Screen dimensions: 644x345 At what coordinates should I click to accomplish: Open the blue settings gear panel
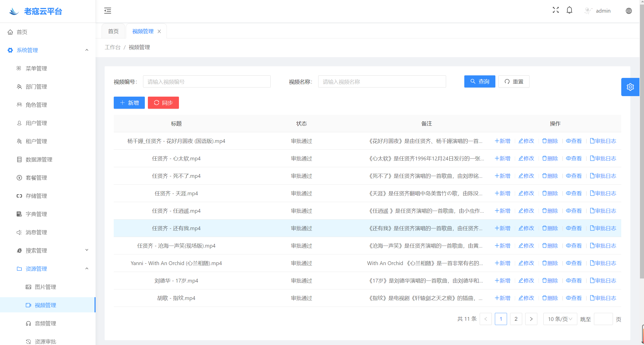pyautogui.click(x=630, y=87)
